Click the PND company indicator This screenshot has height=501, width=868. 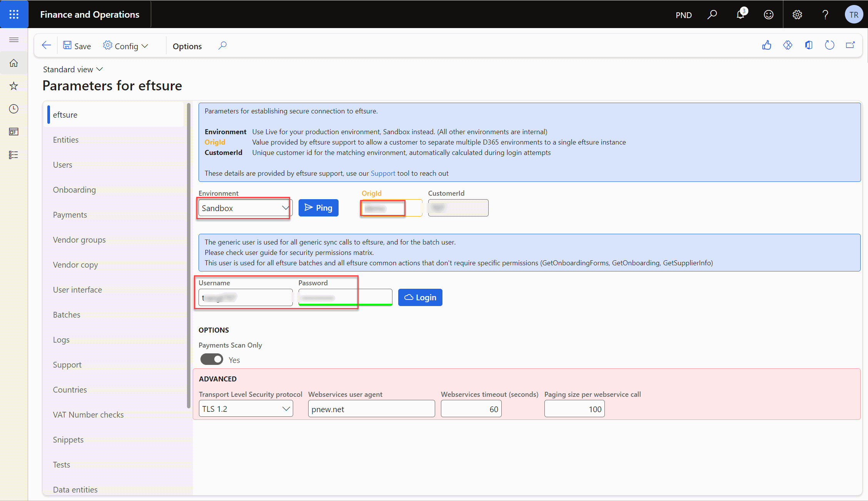point(684,15)
